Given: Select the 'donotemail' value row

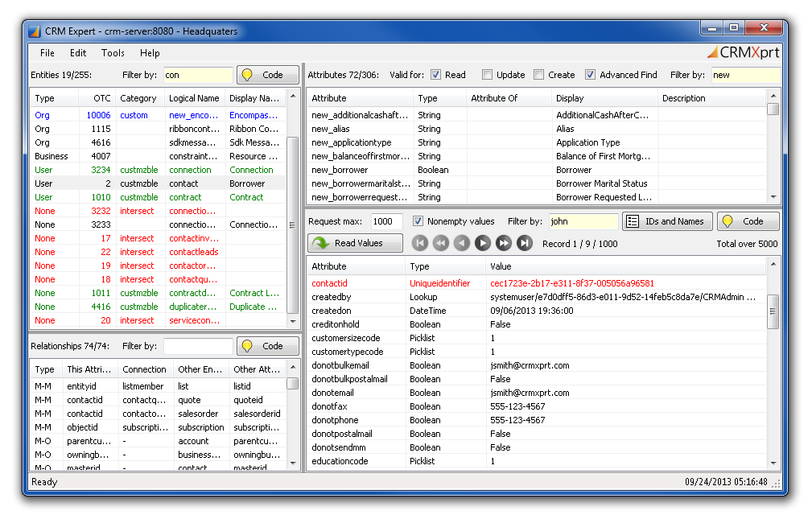Looking at the screenshot, I should (x=537, y=393).
